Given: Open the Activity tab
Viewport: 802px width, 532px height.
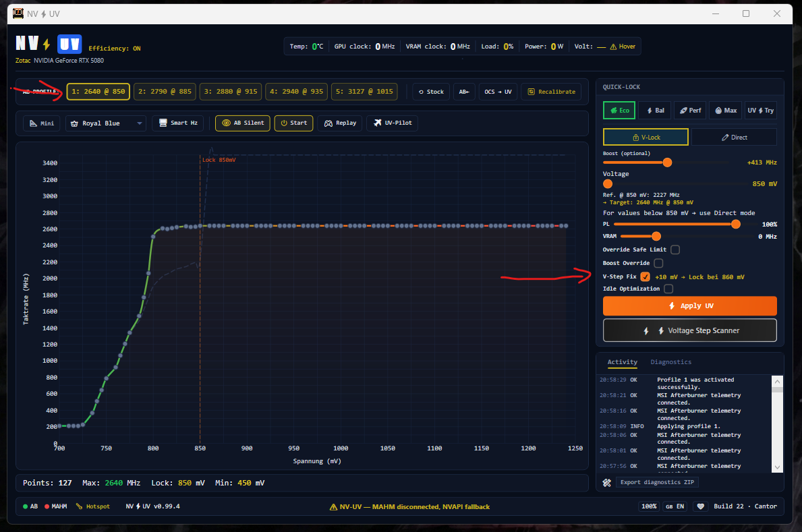Looking at the screenshot, I should click(x=622, y=361).
